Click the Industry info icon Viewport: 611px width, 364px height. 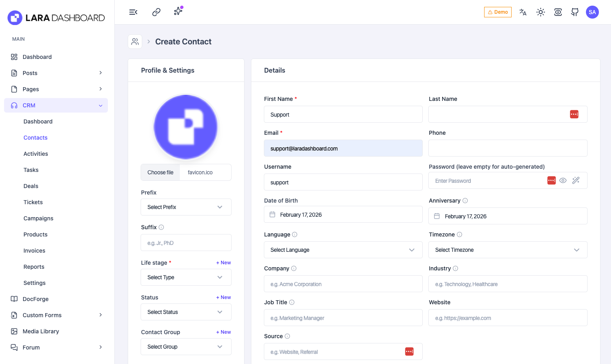click(455, 268)
